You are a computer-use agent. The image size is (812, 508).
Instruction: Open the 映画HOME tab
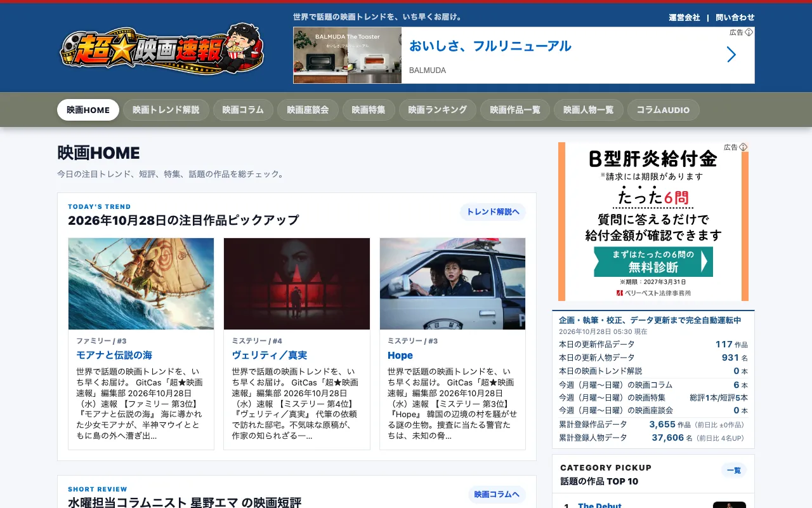88,110
